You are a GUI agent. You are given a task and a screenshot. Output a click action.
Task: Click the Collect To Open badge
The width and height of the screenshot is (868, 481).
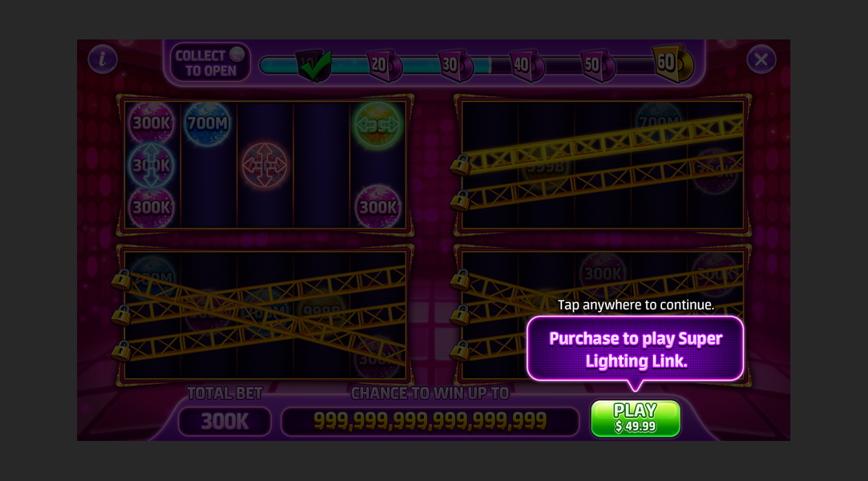click(x=210, y=63)
